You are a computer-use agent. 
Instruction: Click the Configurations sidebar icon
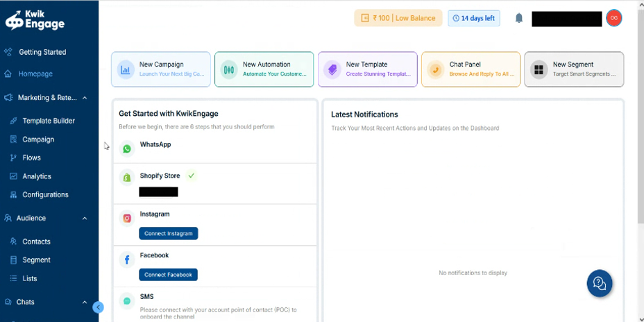click(14, 195)
